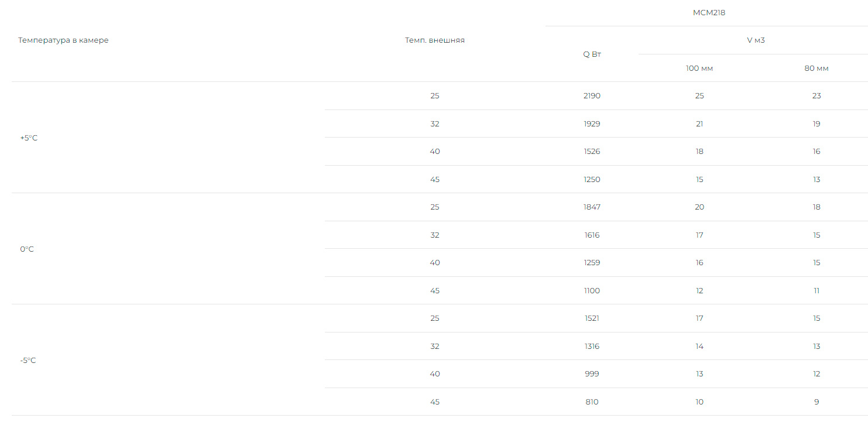Viewport: 868px width, 425px height.
Task: Select the 0°C chamber temperature label
Action: [x=27, y=249]
